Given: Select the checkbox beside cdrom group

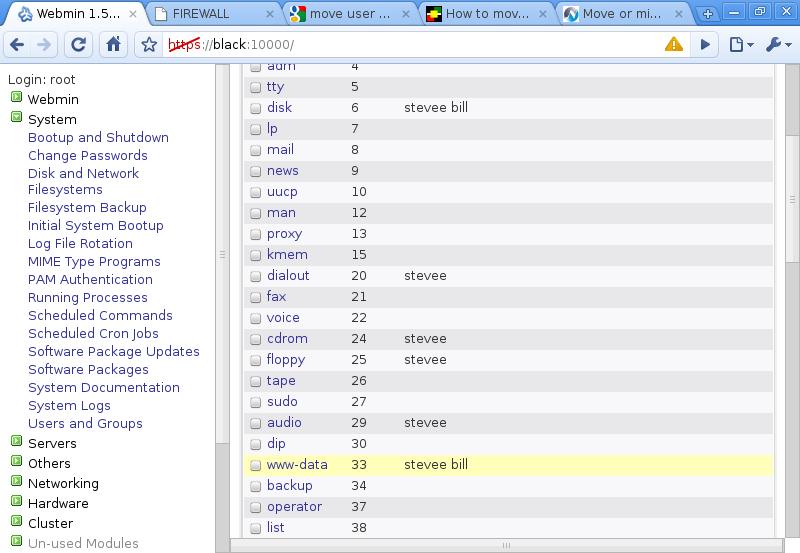Looking at the screenshot, I should pyautogui.click(x=255, y=339).
